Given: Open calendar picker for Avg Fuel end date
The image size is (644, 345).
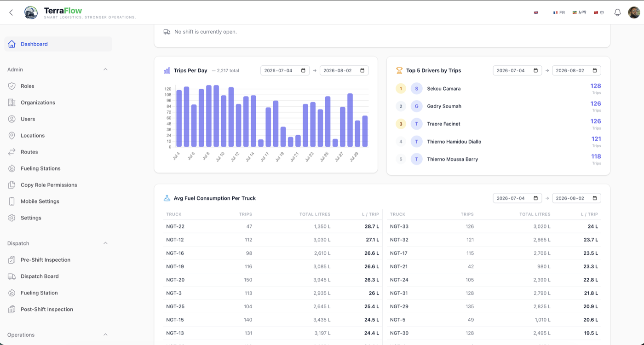Looking at the screenshot, I should point(595,198).
